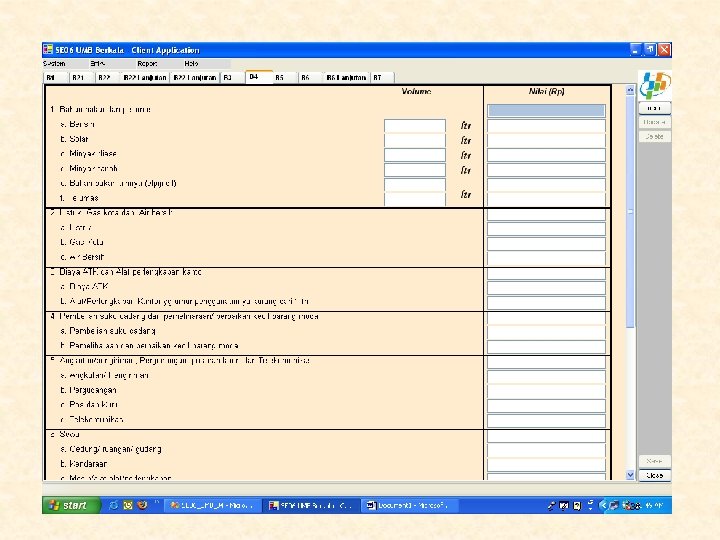Viewport: 720px width, 540px height.
Task: Click the 'Volume' column header
Action: pos(416,91)
